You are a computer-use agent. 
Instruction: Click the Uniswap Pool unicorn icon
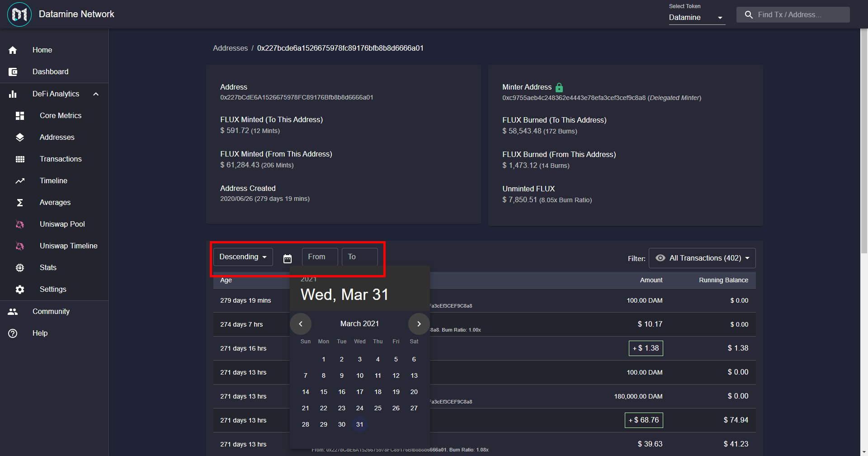20,224
